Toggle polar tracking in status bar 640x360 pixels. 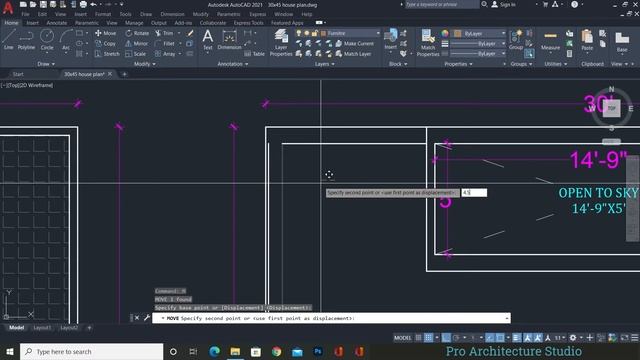pyautogui.click(x=456, y=338)
